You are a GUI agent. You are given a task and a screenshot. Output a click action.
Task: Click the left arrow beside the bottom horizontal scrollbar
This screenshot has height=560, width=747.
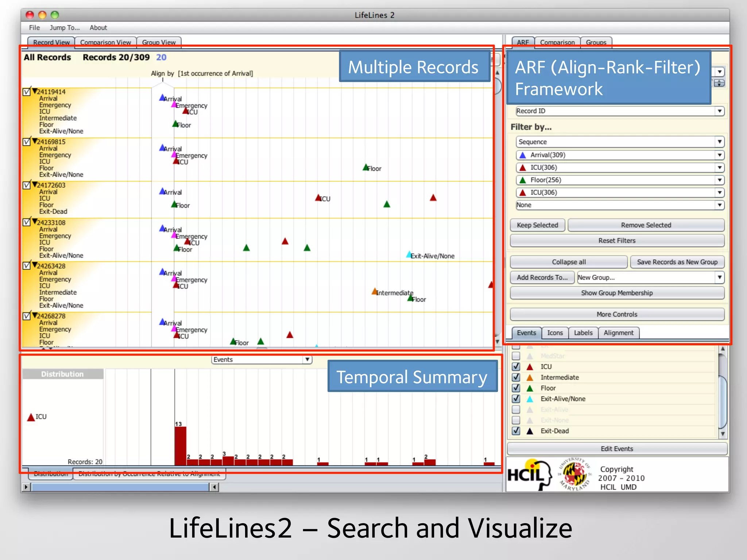click(214, 487)
